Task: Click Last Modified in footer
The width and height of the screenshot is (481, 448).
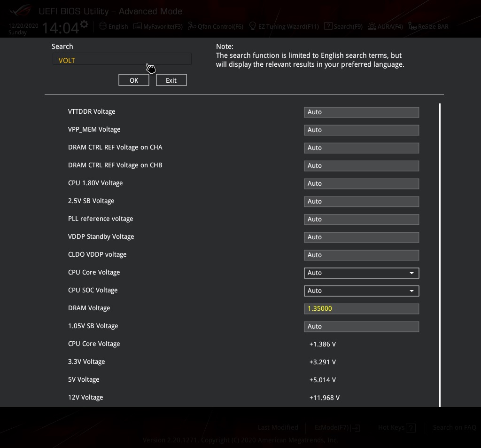Action: click(278, 427)
